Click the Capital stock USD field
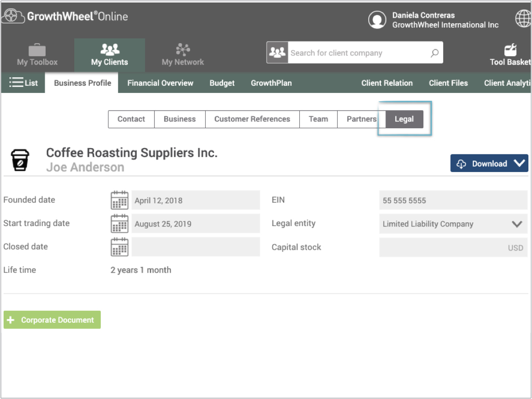532x399 pixels. point(453,247)
